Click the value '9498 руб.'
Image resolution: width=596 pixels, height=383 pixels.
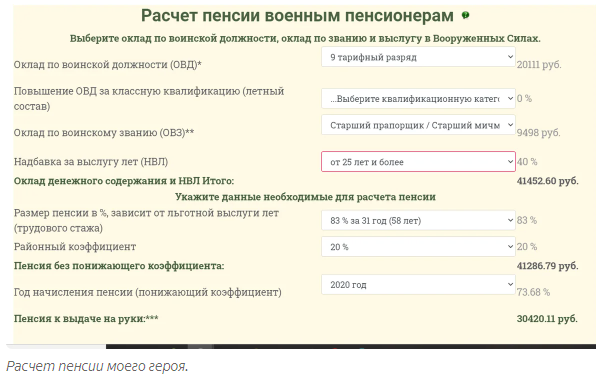(538, 133)
